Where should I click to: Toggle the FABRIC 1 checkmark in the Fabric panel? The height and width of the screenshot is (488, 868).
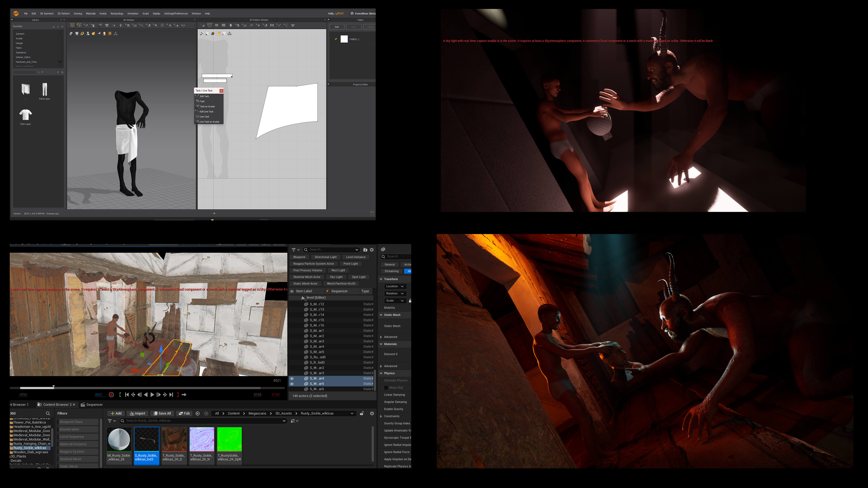[336, 39]
